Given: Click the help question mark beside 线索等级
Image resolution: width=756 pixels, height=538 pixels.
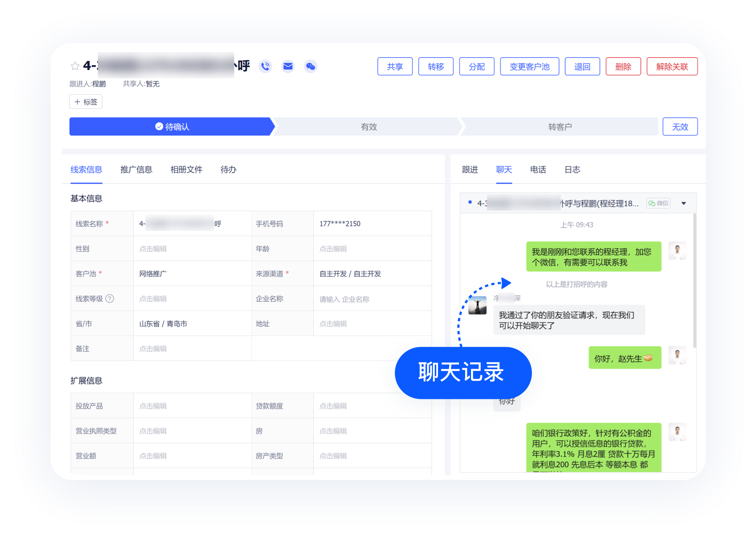Looking at the screenshot, I should pos(110,299).
